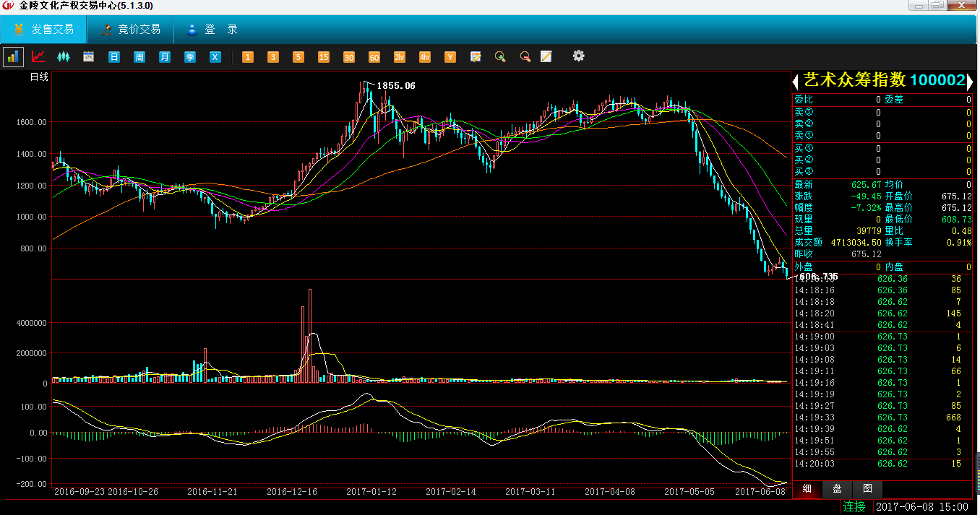
Task: Click the turnover amount 4713034.50
Action: click(856, 243)
